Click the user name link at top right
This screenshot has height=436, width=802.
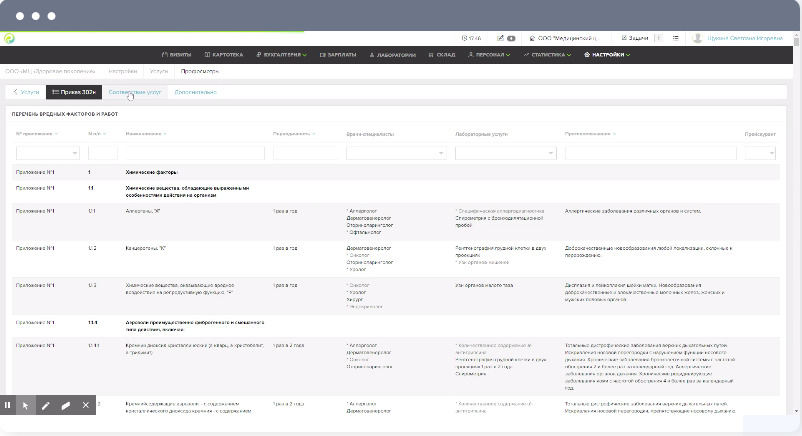point(745,38)
